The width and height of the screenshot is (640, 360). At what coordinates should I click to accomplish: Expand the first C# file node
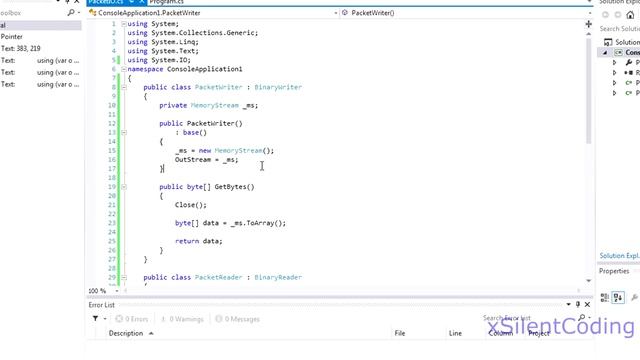[615, 83]
